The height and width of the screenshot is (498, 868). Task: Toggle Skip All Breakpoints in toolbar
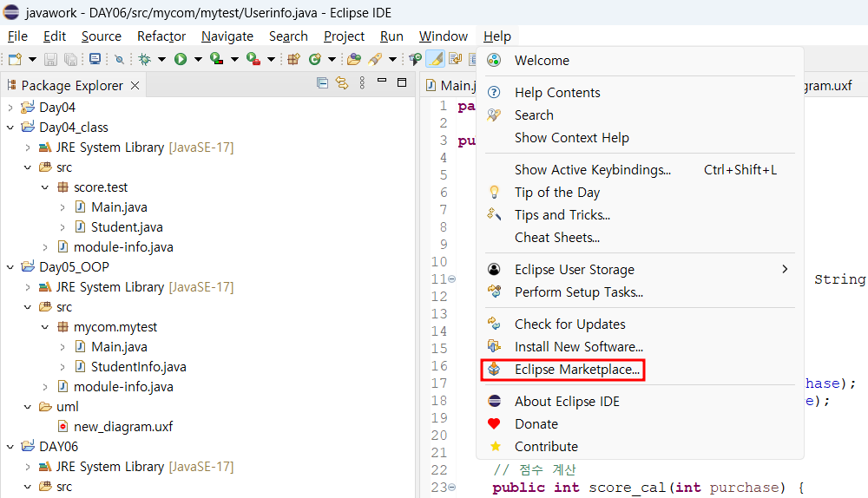click(119, 59)
